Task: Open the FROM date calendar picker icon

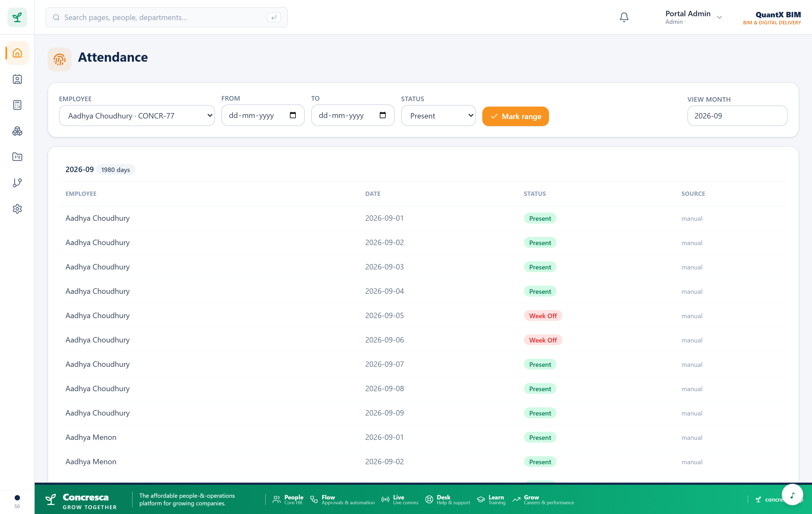Action: coord(293,115)
